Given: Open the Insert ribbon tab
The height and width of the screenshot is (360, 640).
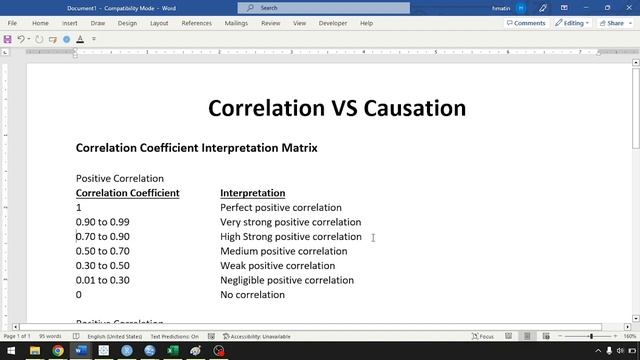Looking at the screenshot, I should pos(70,23).
